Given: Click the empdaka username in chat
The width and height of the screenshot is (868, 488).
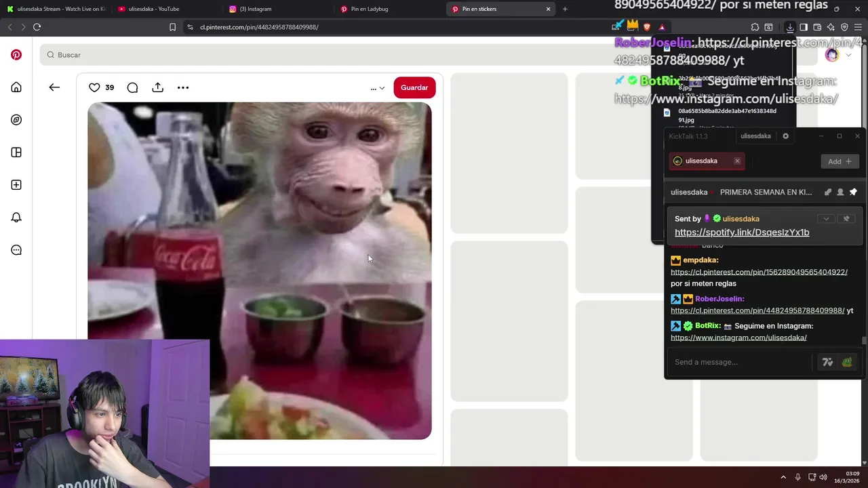Looking at the screenshot, I should coord(701,260).
